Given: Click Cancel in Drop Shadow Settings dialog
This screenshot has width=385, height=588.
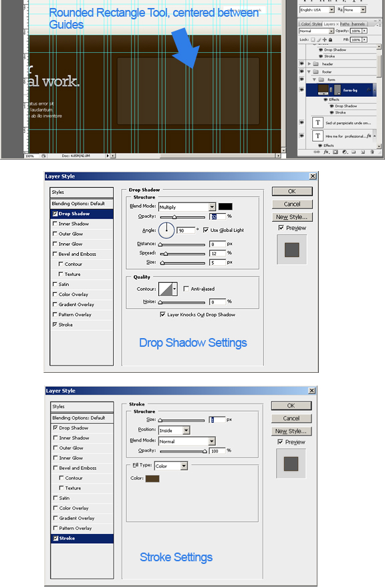Looking at the screenshot, I should click(x=292, y=204).
